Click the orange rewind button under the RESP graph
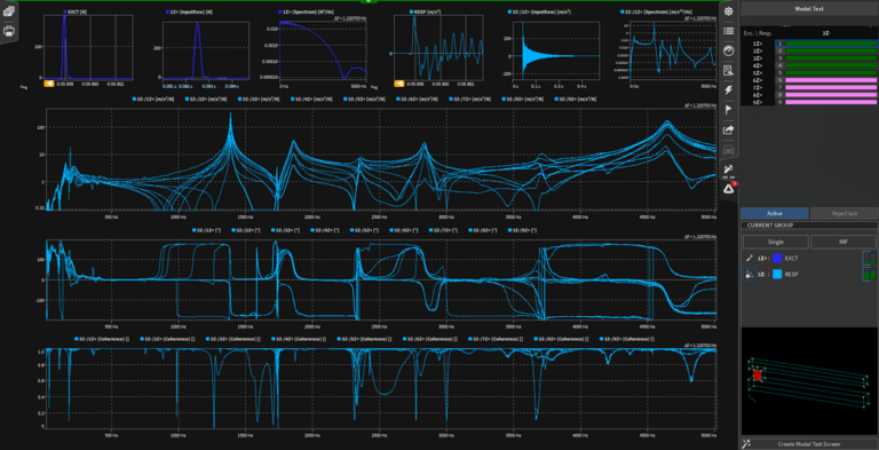The width and height of the screenshot is (879, 450). point(399,83)
